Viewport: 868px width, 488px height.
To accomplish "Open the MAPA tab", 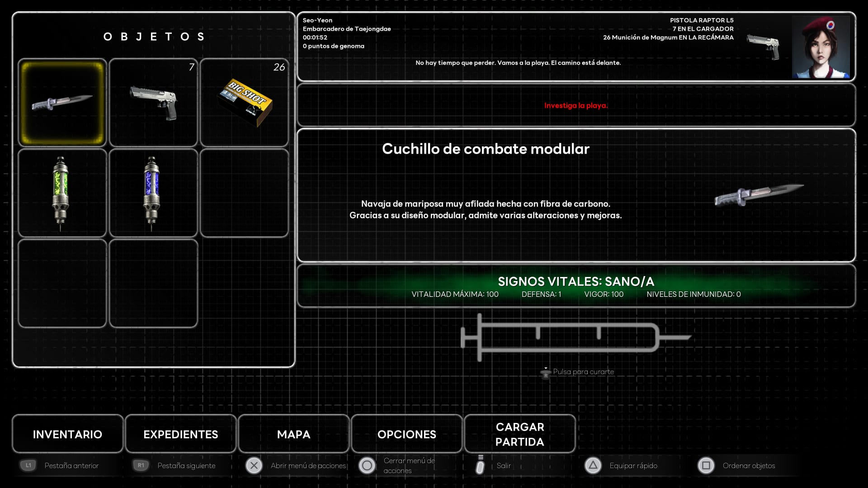I will 294,434.
